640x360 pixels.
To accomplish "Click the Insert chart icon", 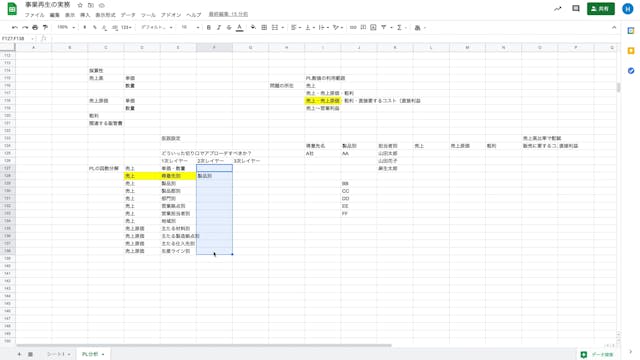I will (373, 27).
